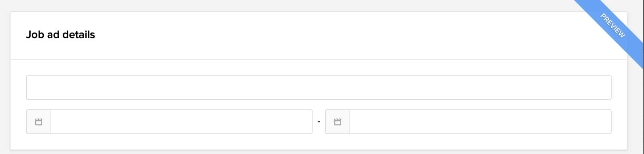
Task: Open the date picker for the second date
Action: click(338, 122)
